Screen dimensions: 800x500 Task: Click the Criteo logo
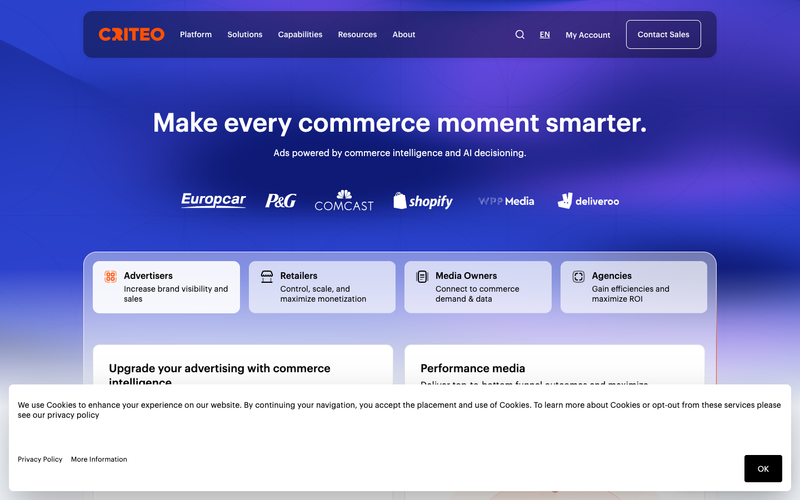pos(132,34)
